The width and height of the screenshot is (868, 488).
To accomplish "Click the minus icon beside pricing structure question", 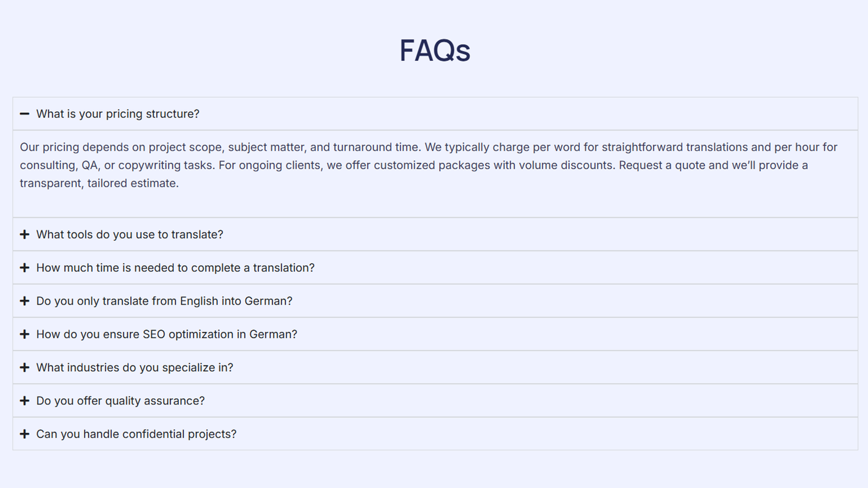I will 24,114.
